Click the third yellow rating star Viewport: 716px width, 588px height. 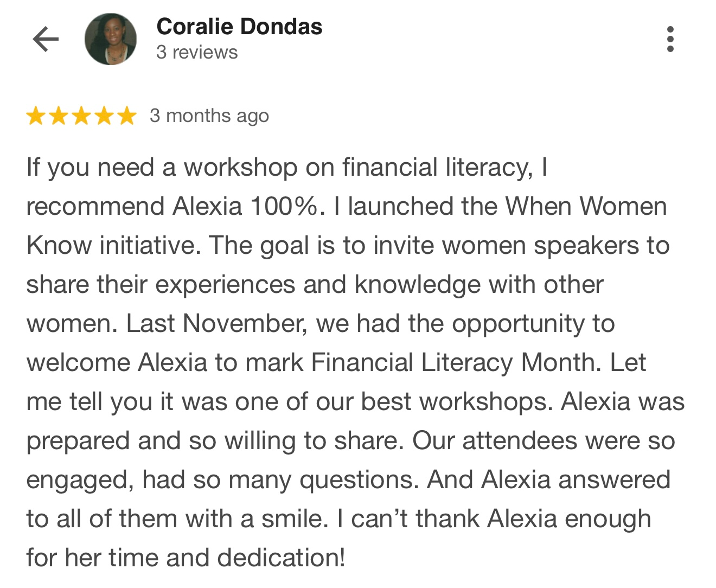coord(81,116)
